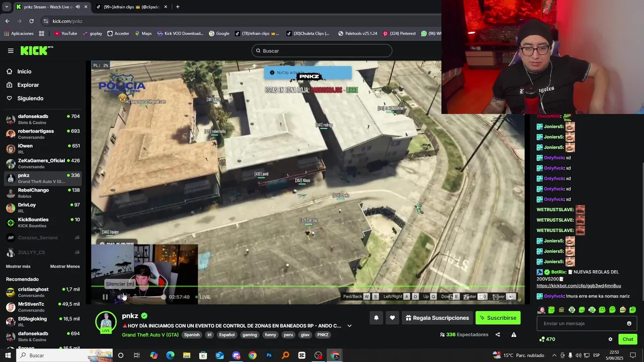Jump to LIVE in the player

pos(202,297)
